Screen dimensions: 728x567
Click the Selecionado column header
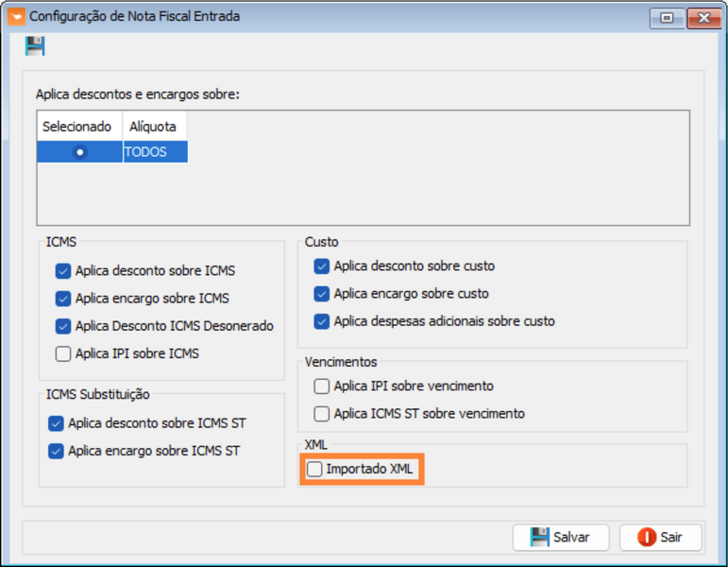79,126
